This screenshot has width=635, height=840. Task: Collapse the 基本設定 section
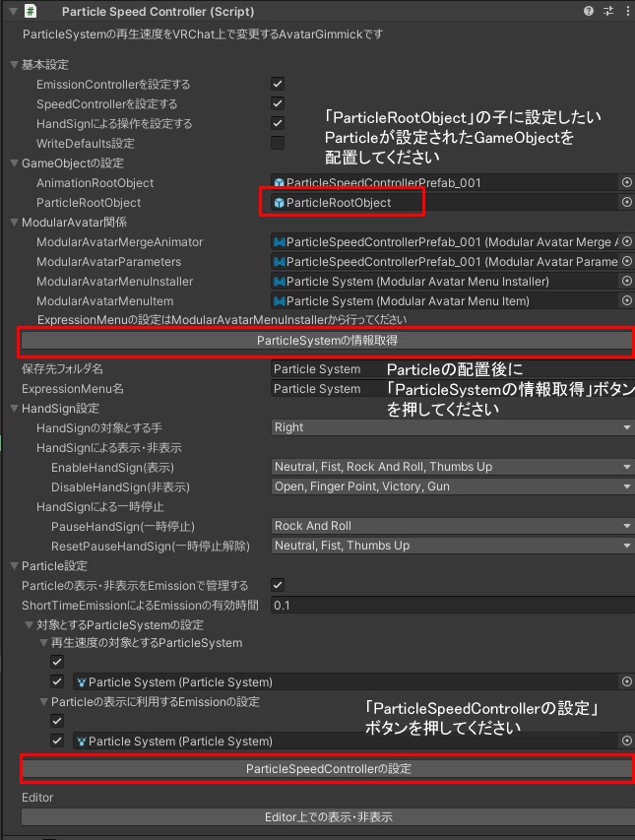pyautogui.click(x=15, y=65)
